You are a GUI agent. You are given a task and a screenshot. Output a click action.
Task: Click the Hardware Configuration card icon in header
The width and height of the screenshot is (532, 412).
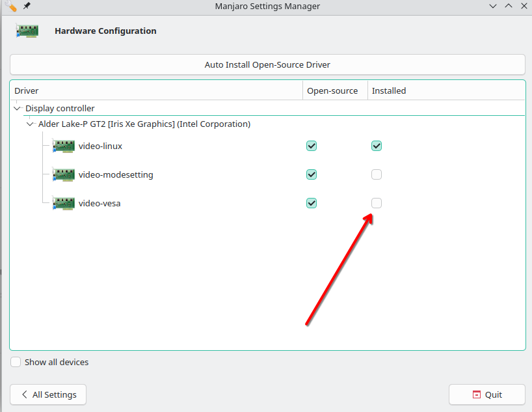click(x=27, y=31)
